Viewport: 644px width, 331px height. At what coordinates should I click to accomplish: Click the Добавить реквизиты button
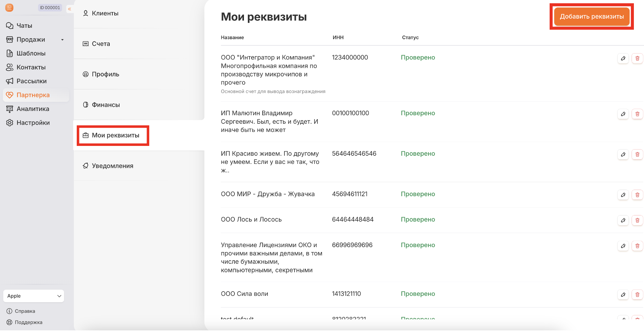(591, 17)
